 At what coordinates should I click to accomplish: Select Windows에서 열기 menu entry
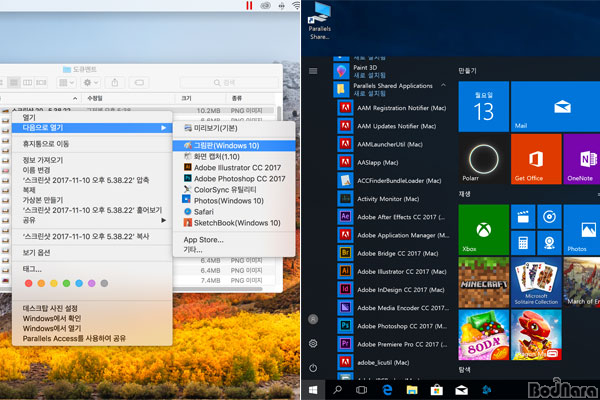click(92, 328)
